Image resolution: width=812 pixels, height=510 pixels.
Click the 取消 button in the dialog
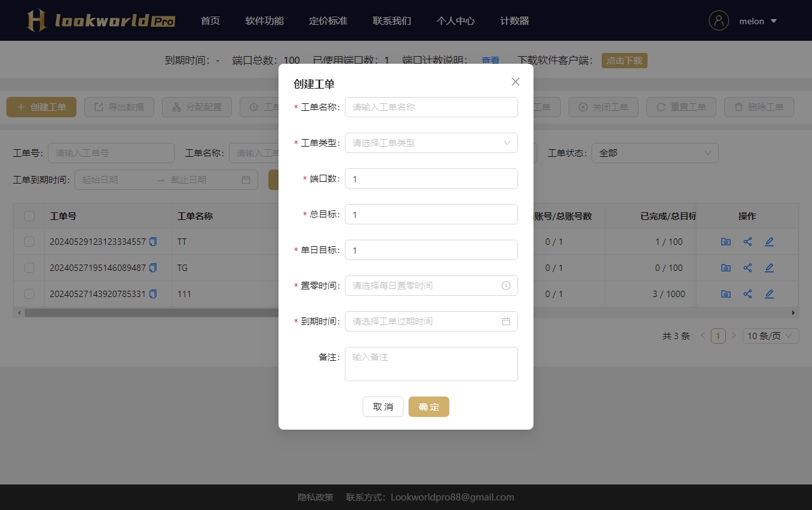click(x=383, y=407)
